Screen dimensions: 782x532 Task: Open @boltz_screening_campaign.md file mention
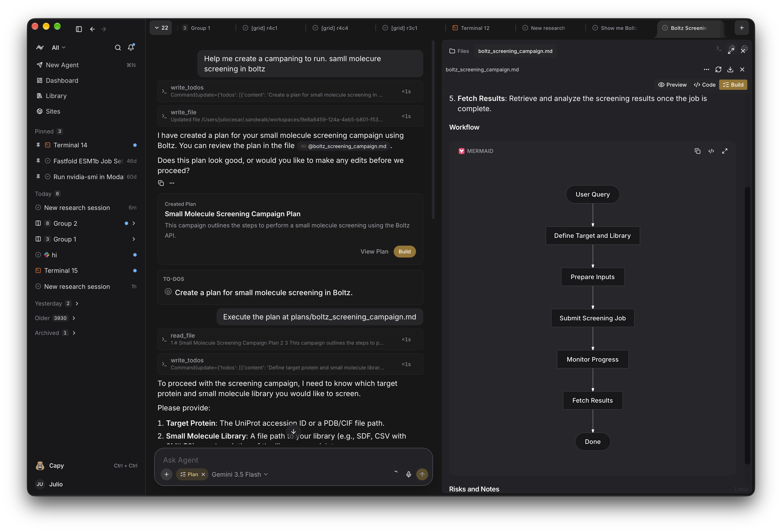[x=344, y=146]
